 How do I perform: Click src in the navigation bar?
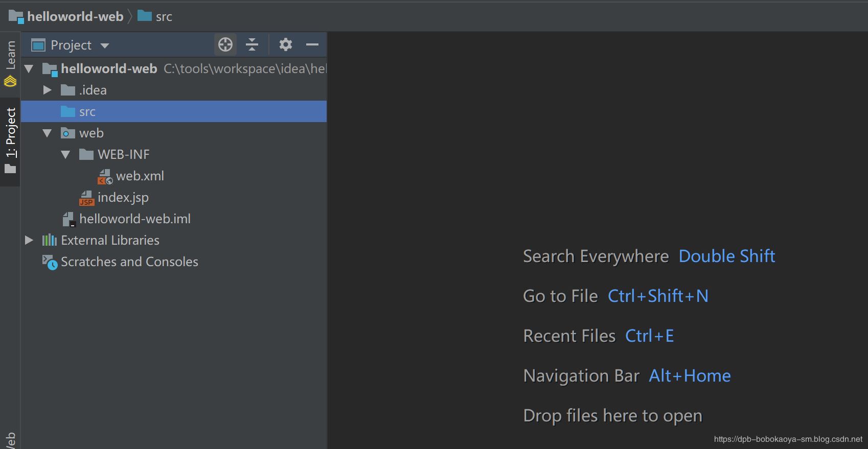click(164, 17)
